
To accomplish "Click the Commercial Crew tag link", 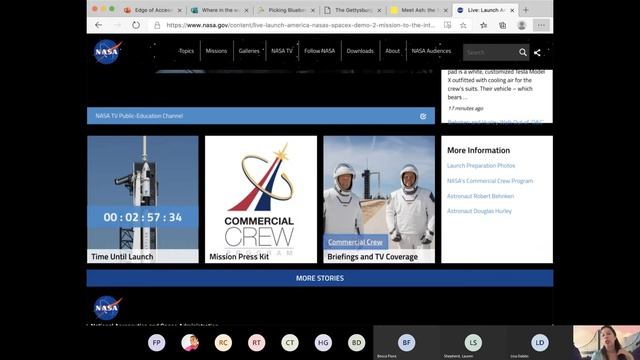I will pyautogui.click(x=355, y=242).
